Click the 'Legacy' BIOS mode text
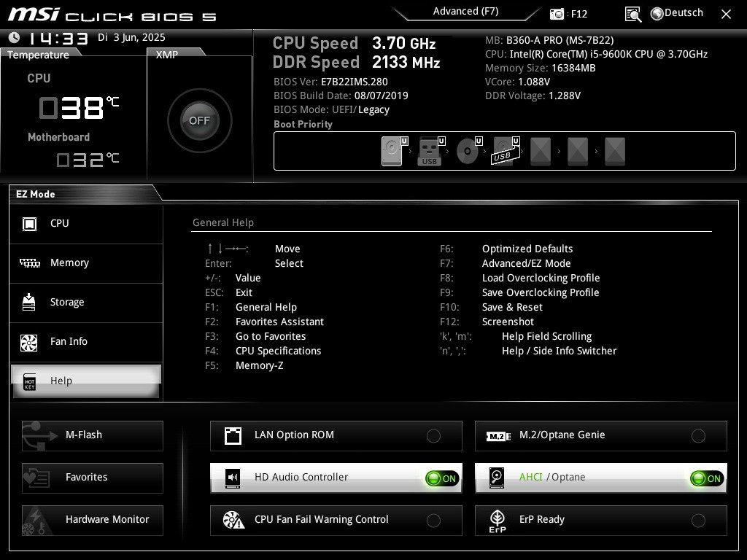This screenshot has width=747, height=560. [x=373, y=110]
